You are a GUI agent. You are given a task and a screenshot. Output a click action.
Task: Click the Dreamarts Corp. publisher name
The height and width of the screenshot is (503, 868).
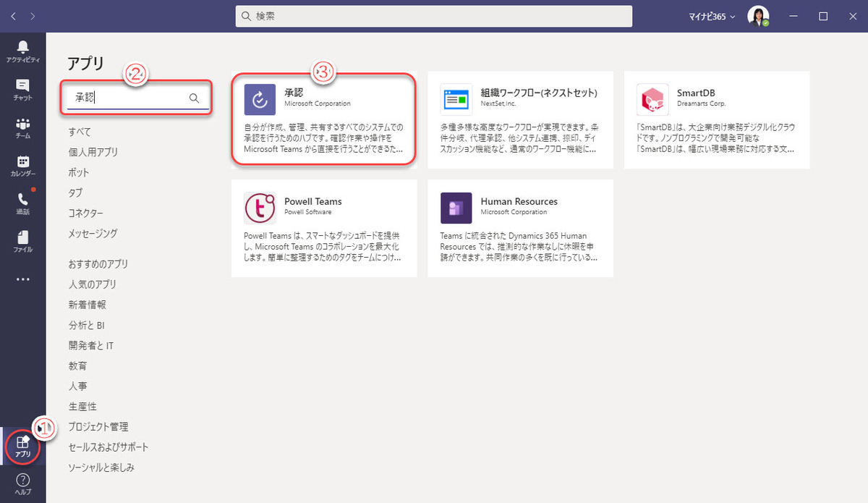[701, 104]
